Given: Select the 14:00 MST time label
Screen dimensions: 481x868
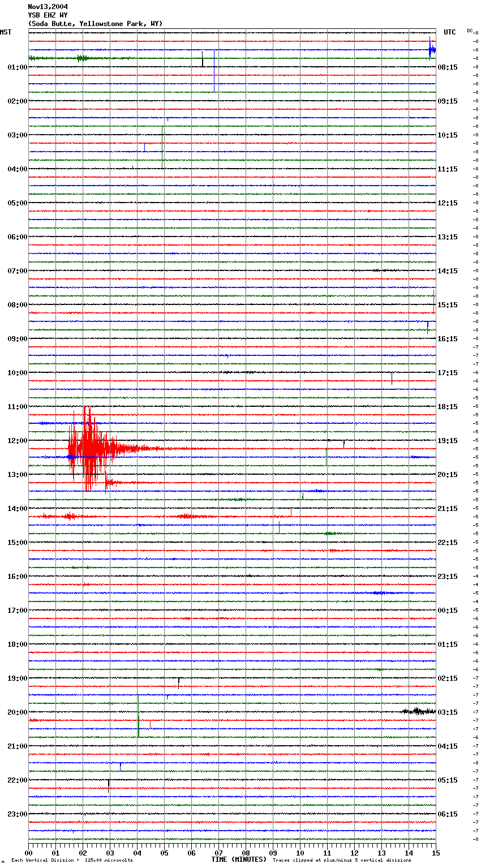Looking at the screenshot, I should [x=18, y=509].
